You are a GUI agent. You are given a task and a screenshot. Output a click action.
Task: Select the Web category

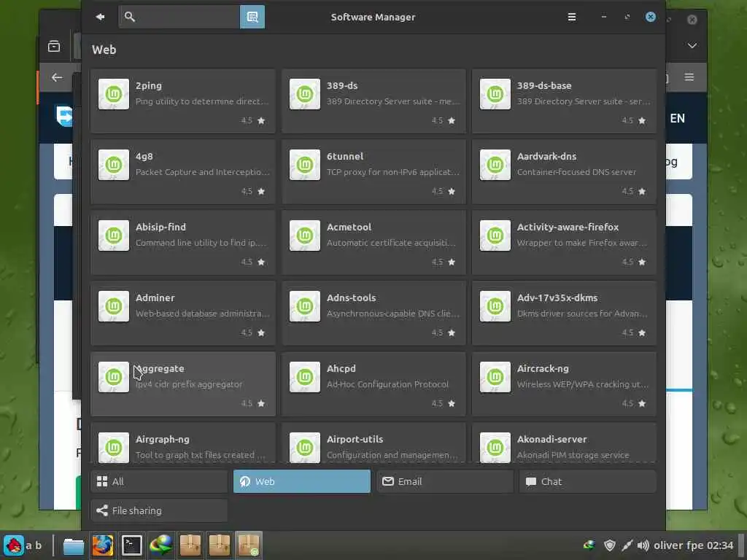tap(301, 481)
